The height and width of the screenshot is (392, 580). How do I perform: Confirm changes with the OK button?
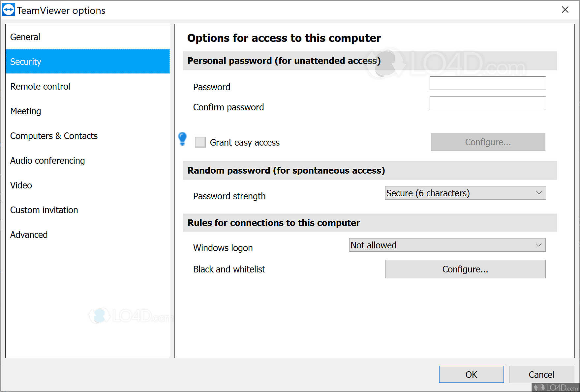click(471, 374)
